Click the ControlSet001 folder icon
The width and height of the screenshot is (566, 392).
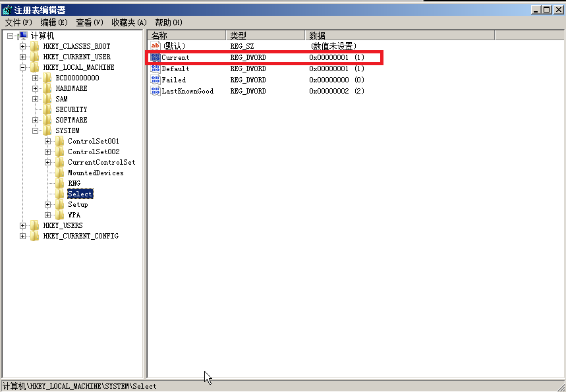click(60, 141)
